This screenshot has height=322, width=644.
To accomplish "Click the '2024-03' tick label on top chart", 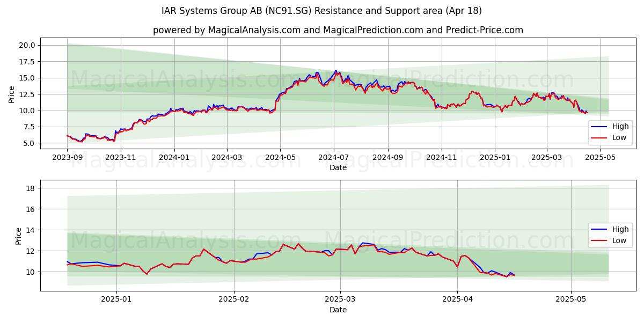I will 226,158.
